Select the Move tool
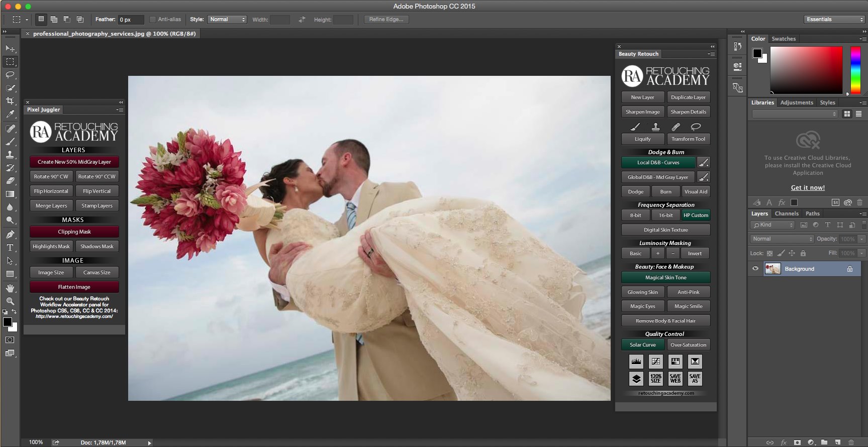This screenshot has width=868, height=447. [10, 49]
